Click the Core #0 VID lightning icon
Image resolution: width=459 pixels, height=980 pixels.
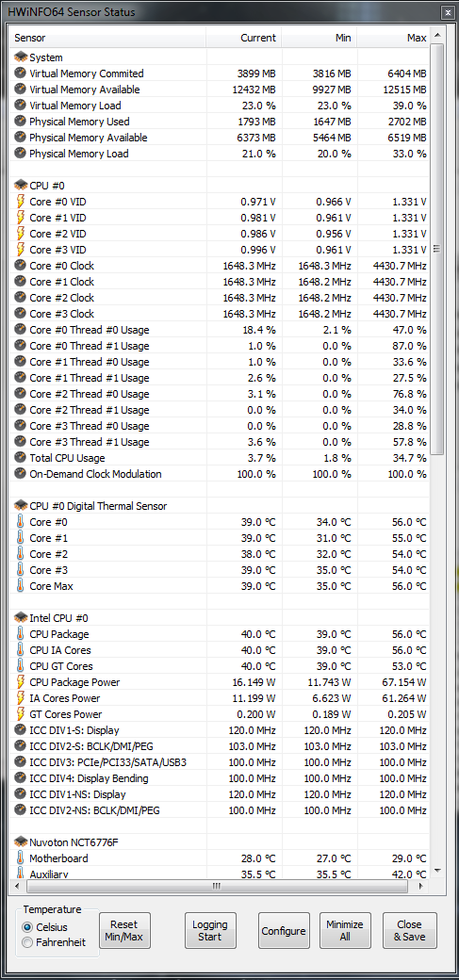pos(21,202)
